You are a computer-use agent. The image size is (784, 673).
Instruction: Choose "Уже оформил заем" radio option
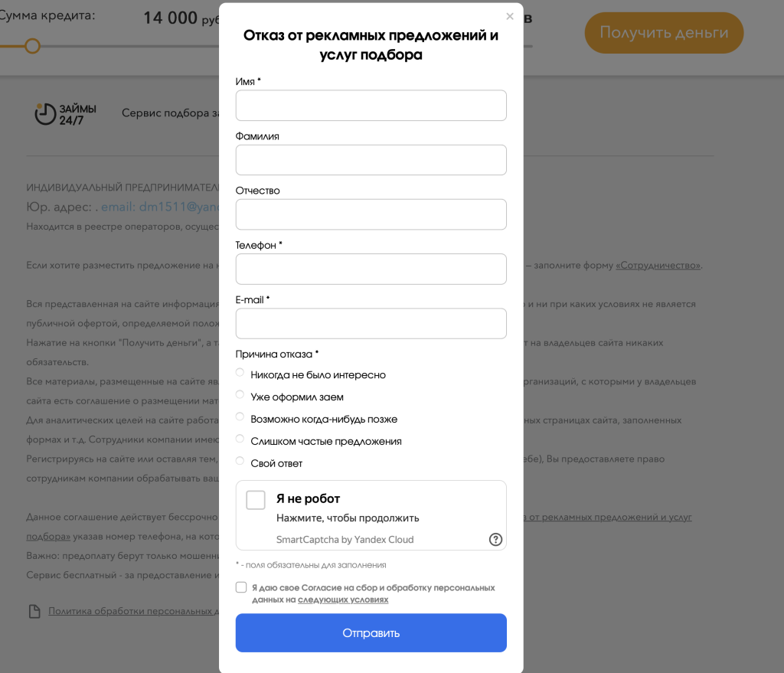(x=240, y=395)
